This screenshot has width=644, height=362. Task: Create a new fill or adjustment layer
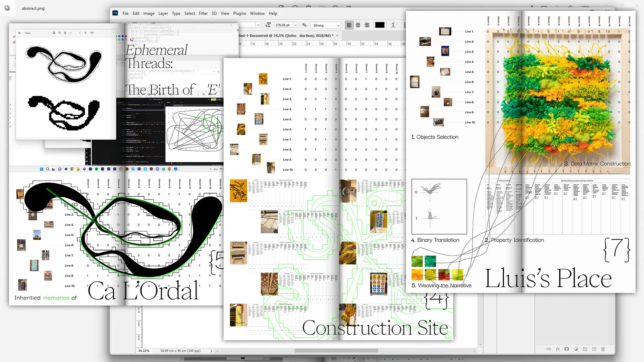(576, 349)
